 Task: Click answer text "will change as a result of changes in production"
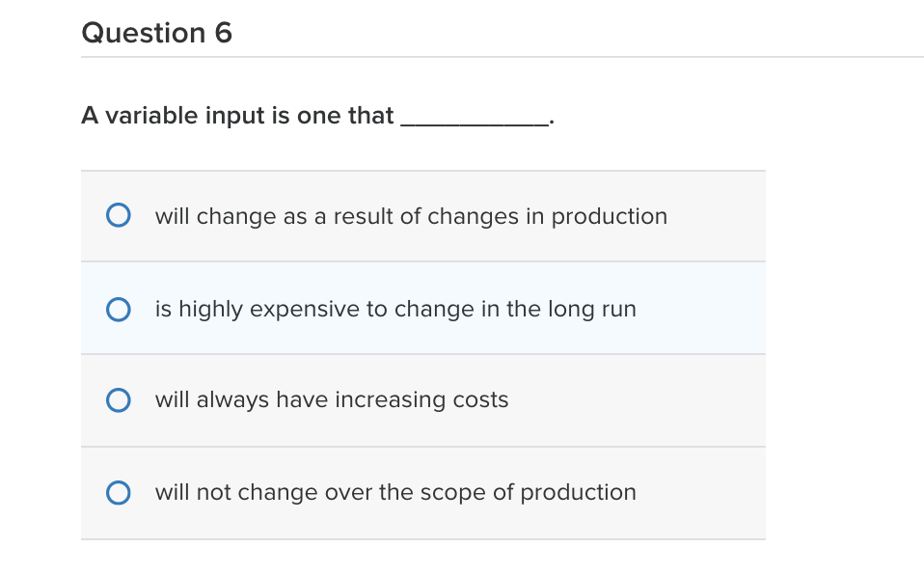(411, 216)
